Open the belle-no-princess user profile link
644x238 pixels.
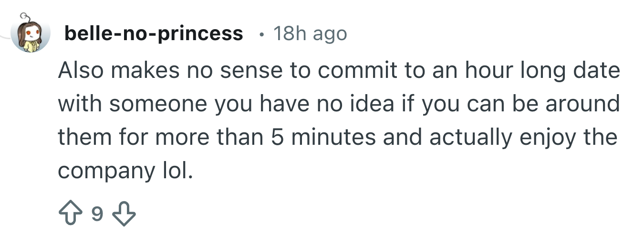(x=153, y=34)
